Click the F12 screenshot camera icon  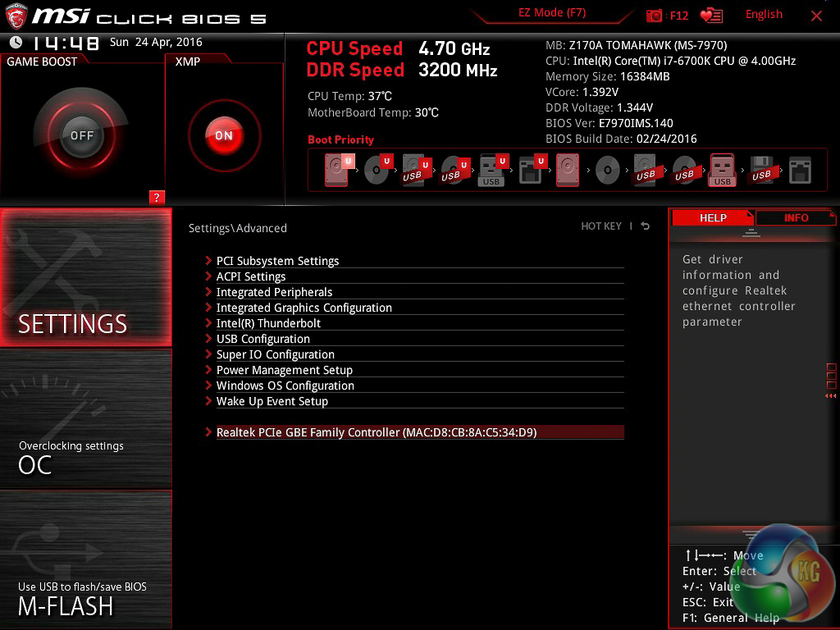tap(654, 16)
